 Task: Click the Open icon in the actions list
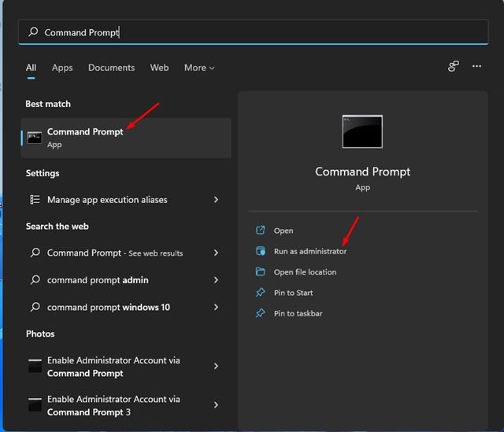click(260, 231)
